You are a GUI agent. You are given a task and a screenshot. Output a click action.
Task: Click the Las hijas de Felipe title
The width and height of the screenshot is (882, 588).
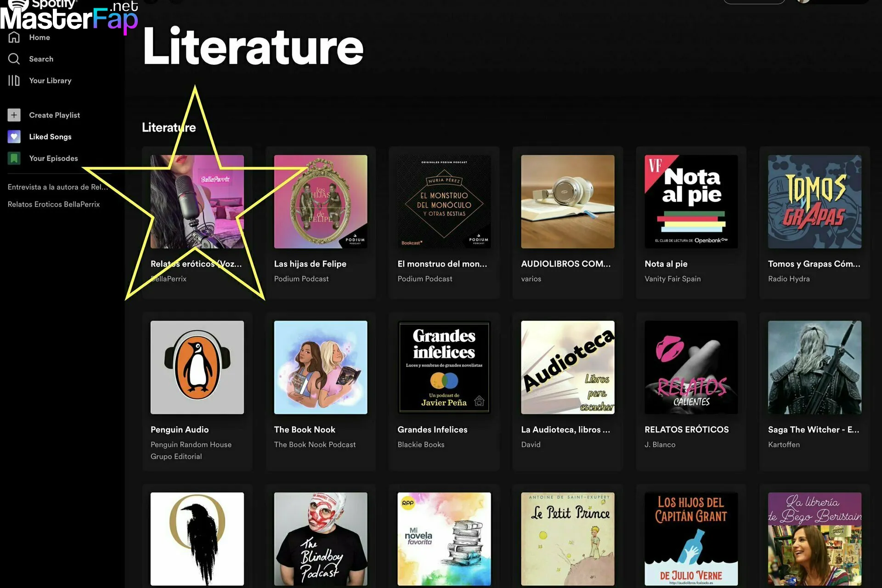310,264
